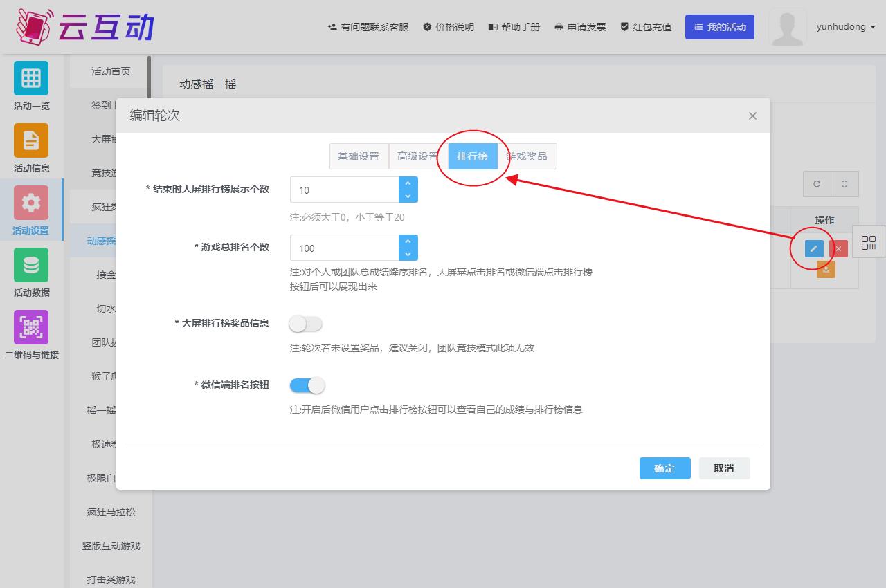
Task: Select 打击类游戏 in the side menu
Action: point(111,580)
